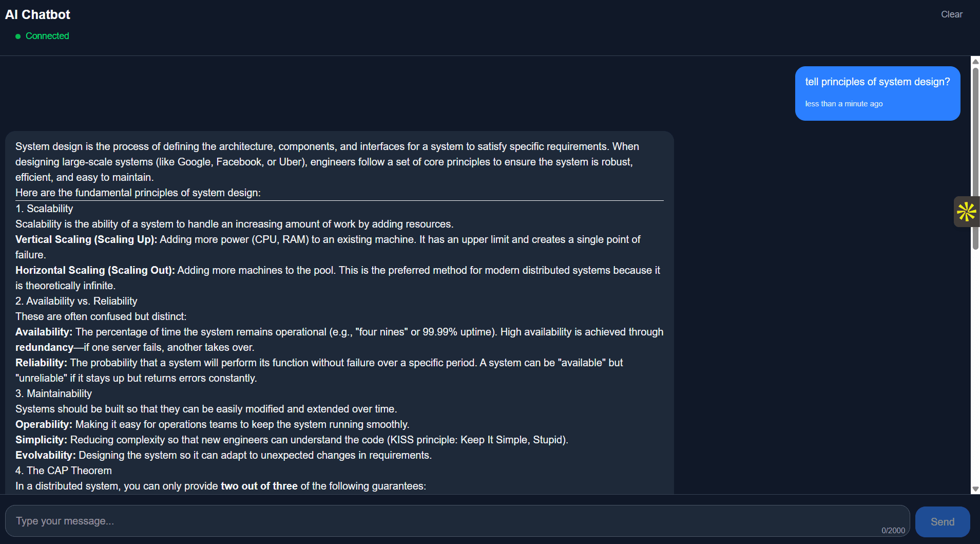Click the scrollbar down arrow
Screen dimensions: 980x544
(x=975, y=489)
